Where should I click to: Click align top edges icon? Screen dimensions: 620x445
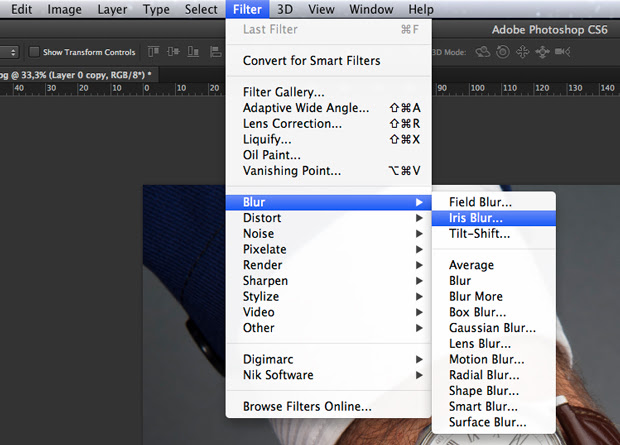[x=153, y=52]
